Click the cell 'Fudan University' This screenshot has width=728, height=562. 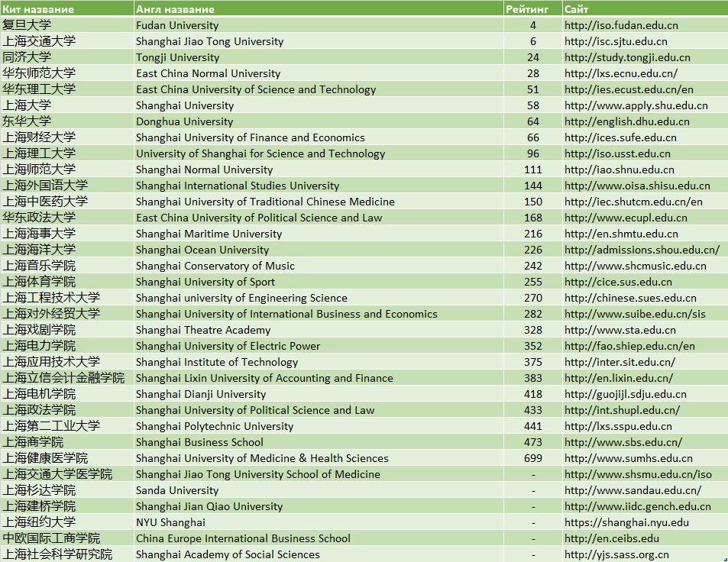tap(319, 25)
